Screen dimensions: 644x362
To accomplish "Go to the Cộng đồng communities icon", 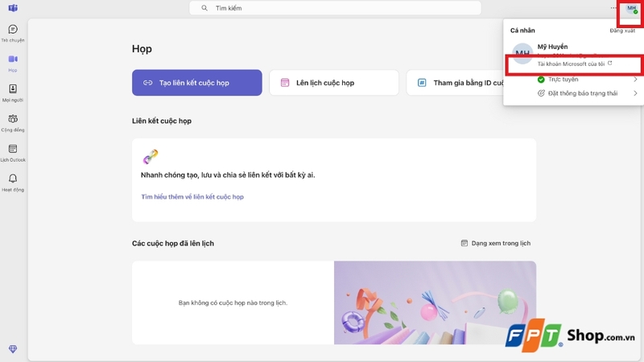I will tap(13, 119).
